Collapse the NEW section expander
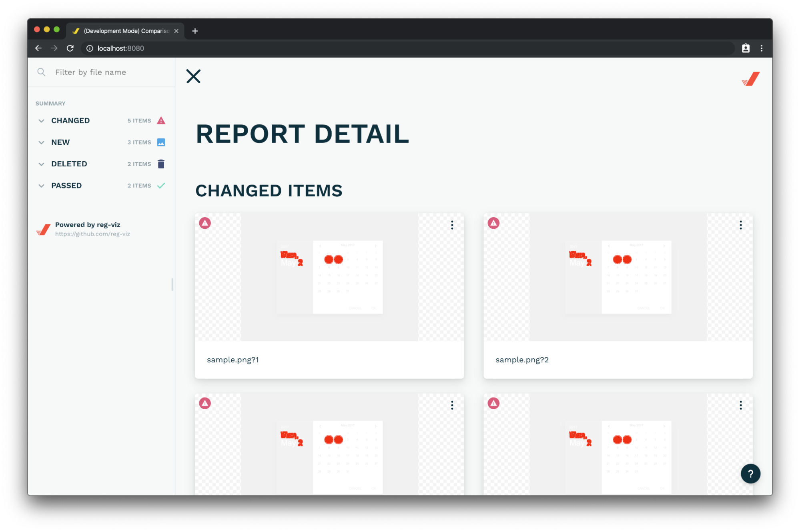The width and height of the screenshot is (800, 532). pos(41,142)
